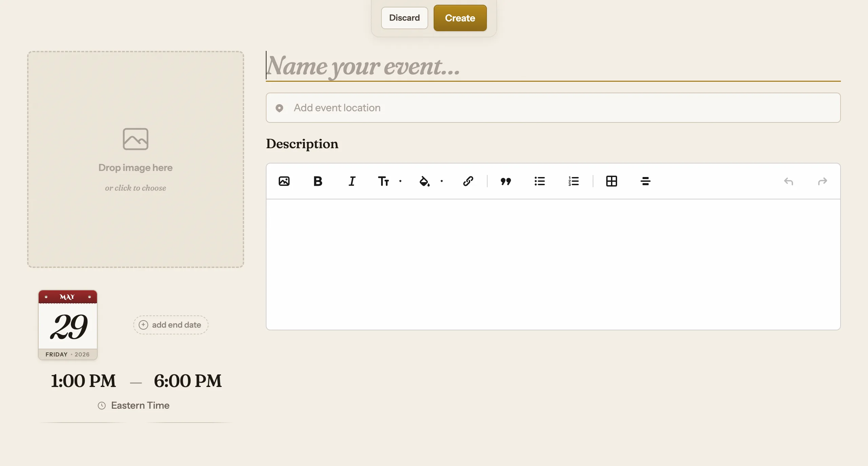Click the Create button
Image resolution: width=868 pixels, height=466 pixels.
coord(460,18)
